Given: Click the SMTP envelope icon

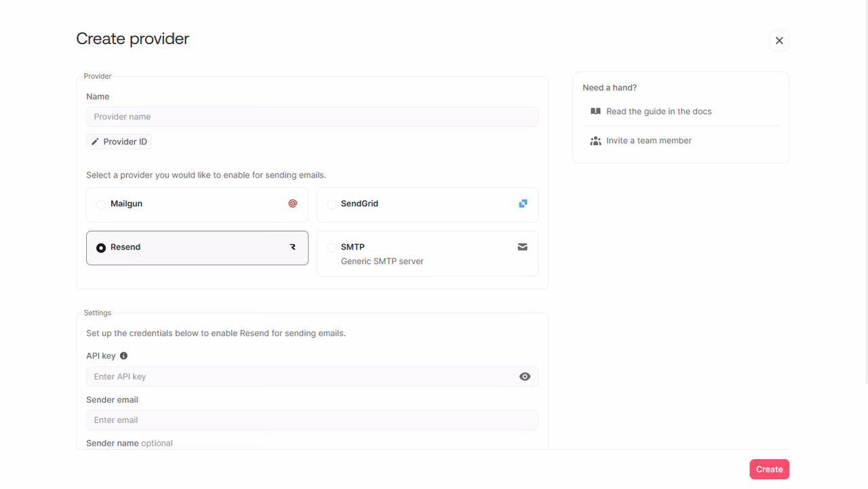Looking at the screenshot, I should pyautogui.click(x=523, y=247).
